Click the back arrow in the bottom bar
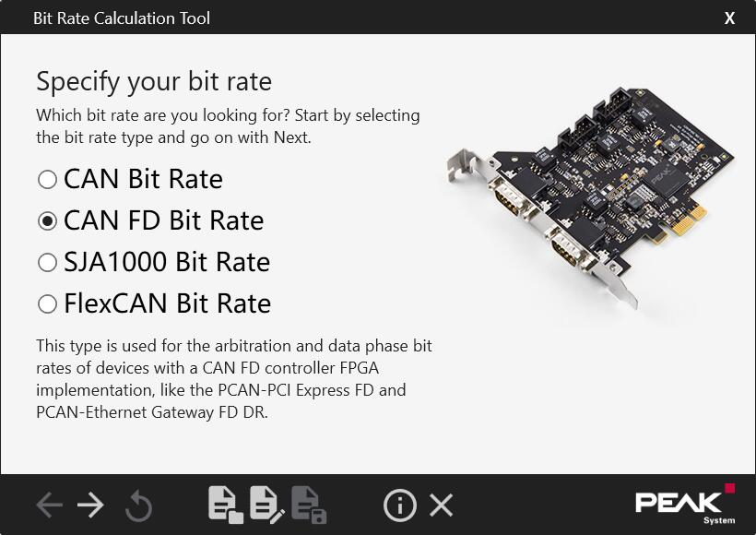 pos(49,505)
